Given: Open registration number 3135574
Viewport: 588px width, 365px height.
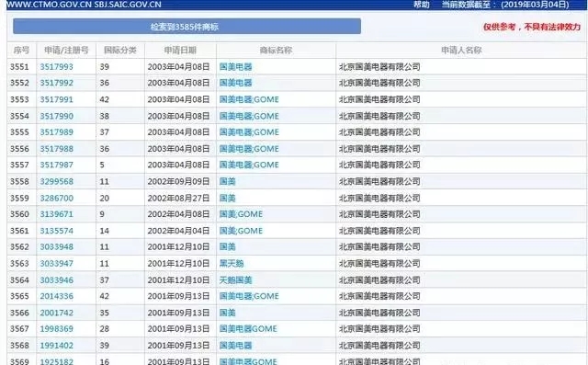Looking at the screenshot, I should click(57, 231).
